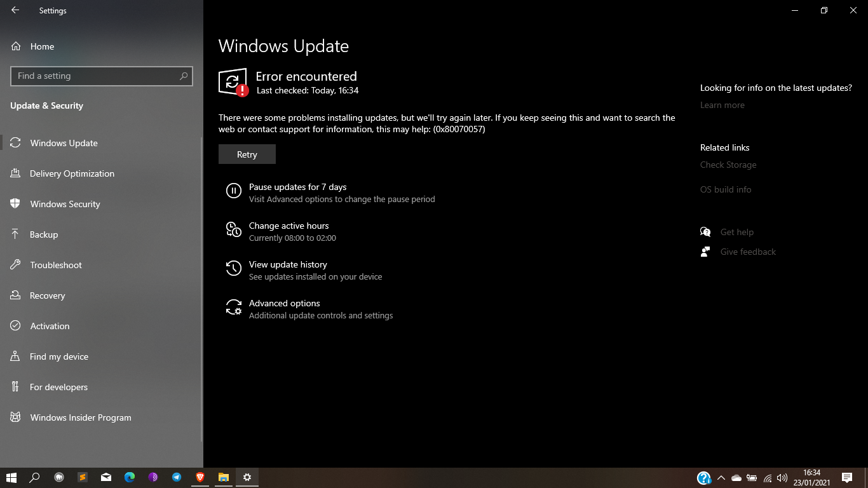Launch Microsoft Edge from the taskbar
Viewport: 868px width, 488px height.
click(130, 477)
